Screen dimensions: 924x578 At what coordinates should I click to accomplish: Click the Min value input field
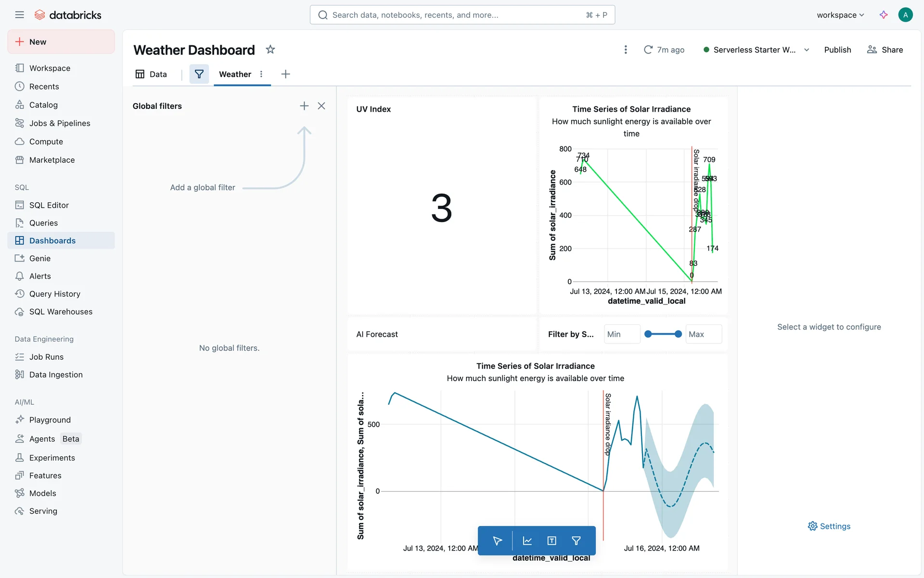click(621, 334)
